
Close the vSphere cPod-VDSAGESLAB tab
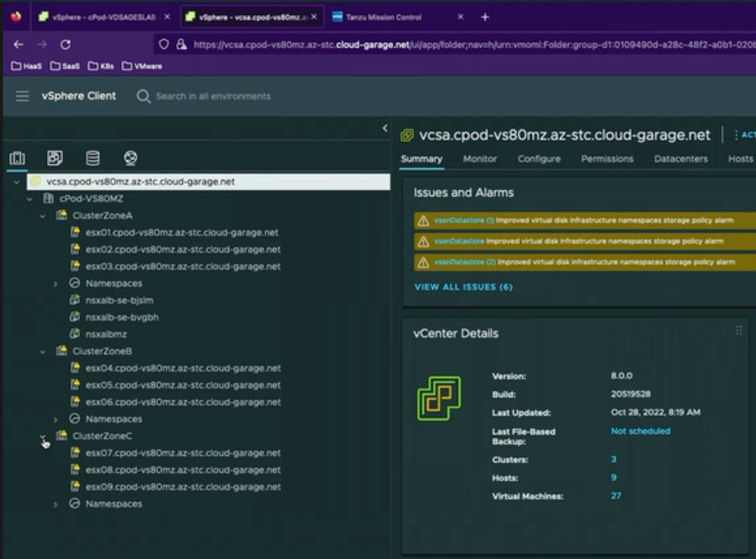pyautogui.click(x=167, y=17)
